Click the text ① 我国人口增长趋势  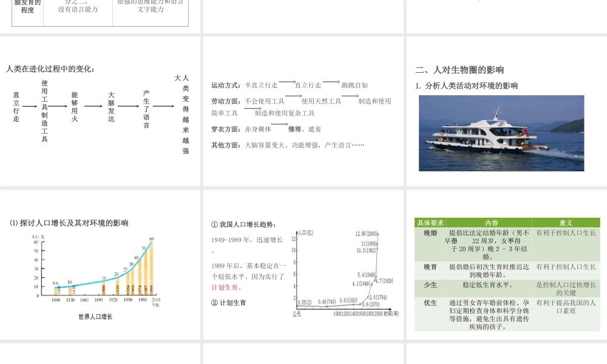tap(243, 224)
